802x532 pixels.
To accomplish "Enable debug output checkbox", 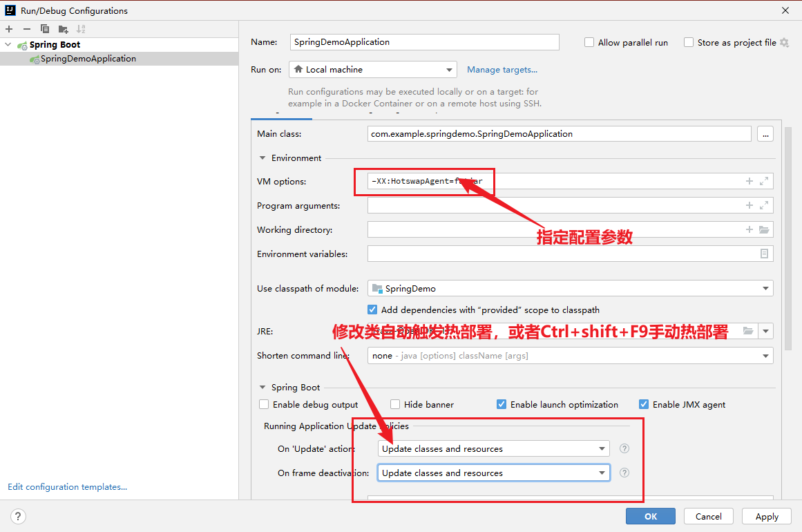I will pyautogui.click(x=264, y=404).
